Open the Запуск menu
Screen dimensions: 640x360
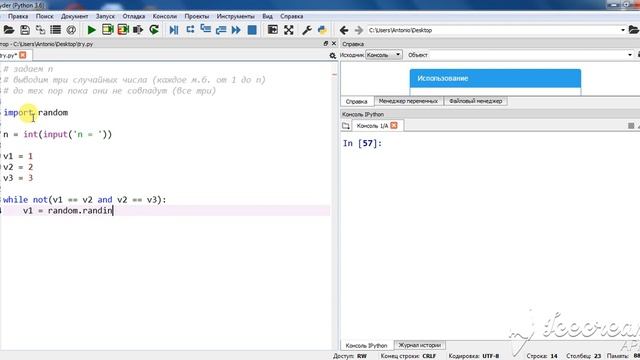click(x=105, y=16)
